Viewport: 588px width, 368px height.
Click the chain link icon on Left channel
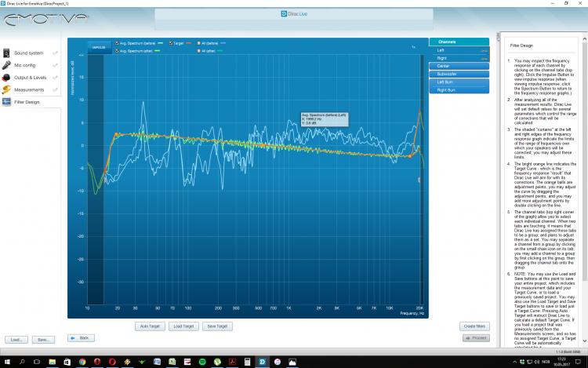pos(484,49)
